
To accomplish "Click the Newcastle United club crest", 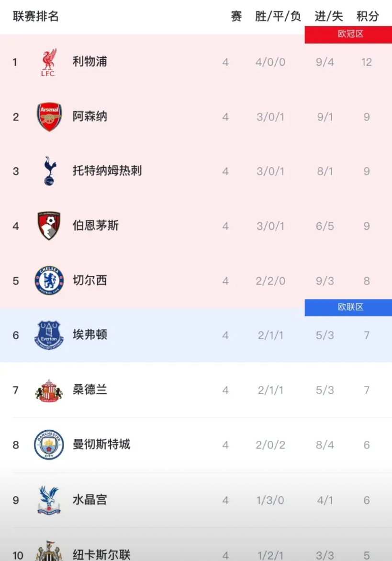I will [x=49, y=552].
